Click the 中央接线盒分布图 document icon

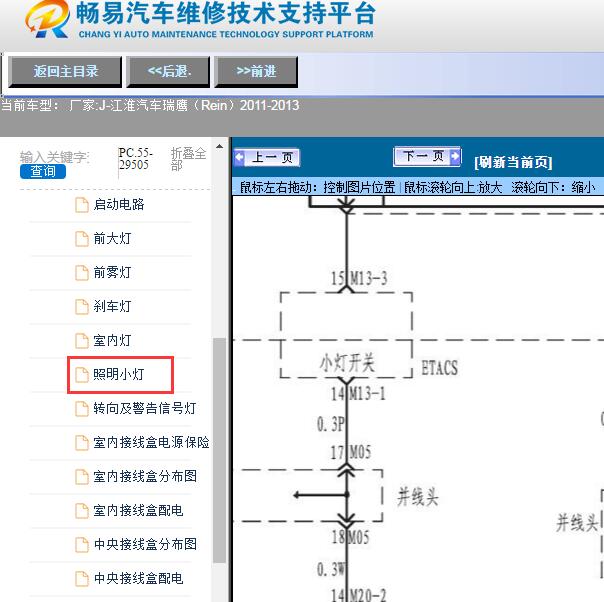coord(82,545)
